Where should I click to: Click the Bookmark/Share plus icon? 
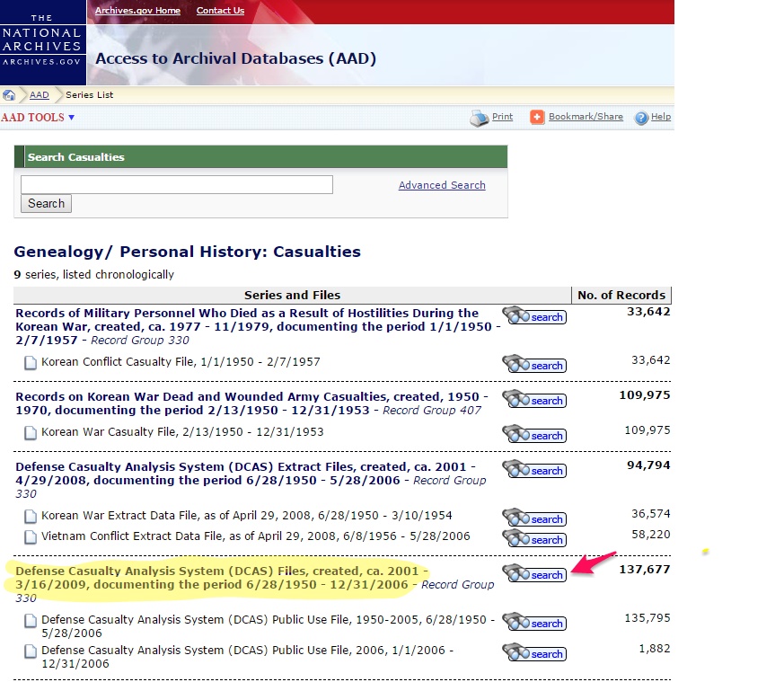[537, 118]
